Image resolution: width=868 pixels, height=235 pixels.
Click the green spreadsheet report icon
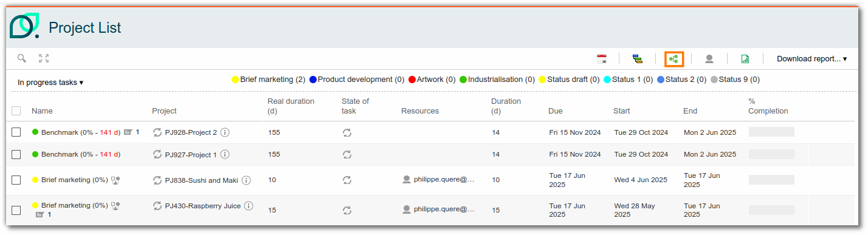[x=745, y=59]
